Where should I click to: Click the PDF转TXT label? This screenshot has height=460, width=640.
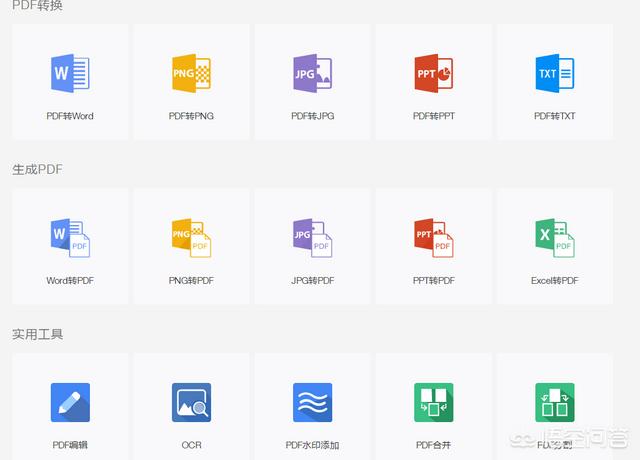[x=555, y=116]
